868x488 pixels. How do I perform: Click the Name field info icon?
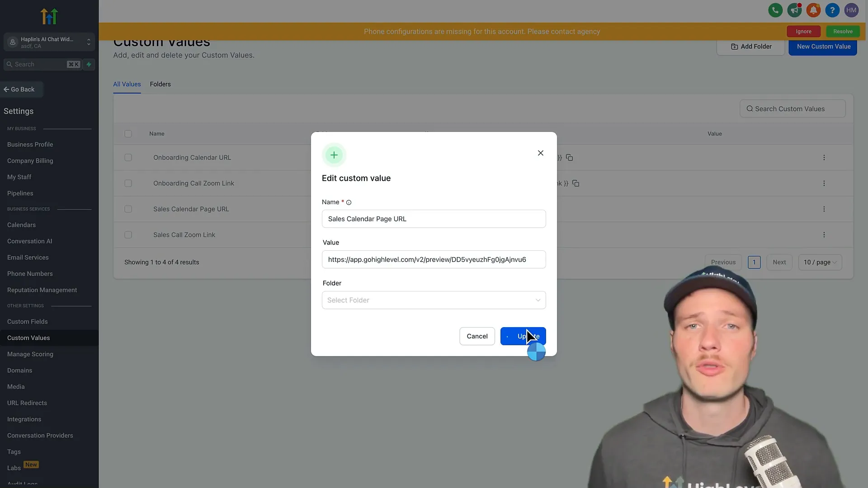(349, 202)
